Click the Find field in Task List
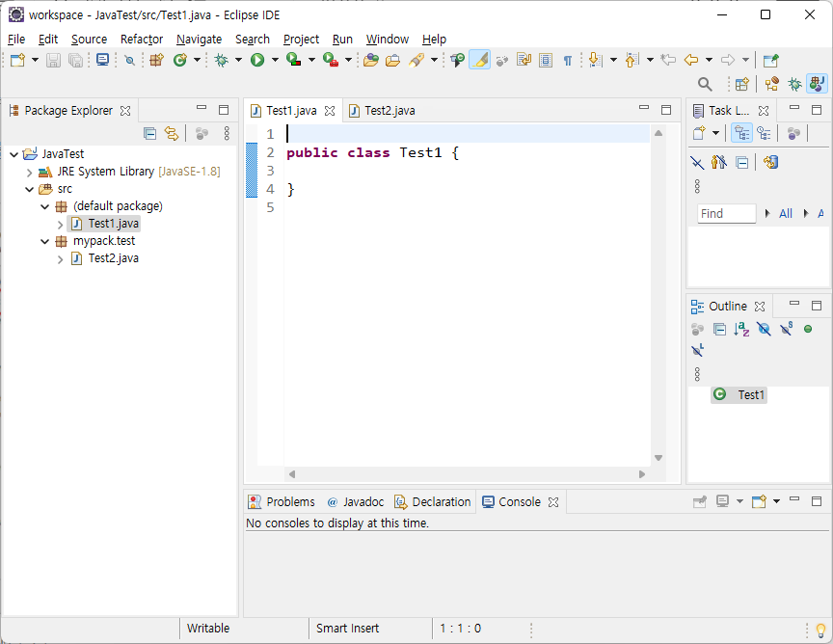833x644 pixels. pyautogui.click(x=726, y=214)
